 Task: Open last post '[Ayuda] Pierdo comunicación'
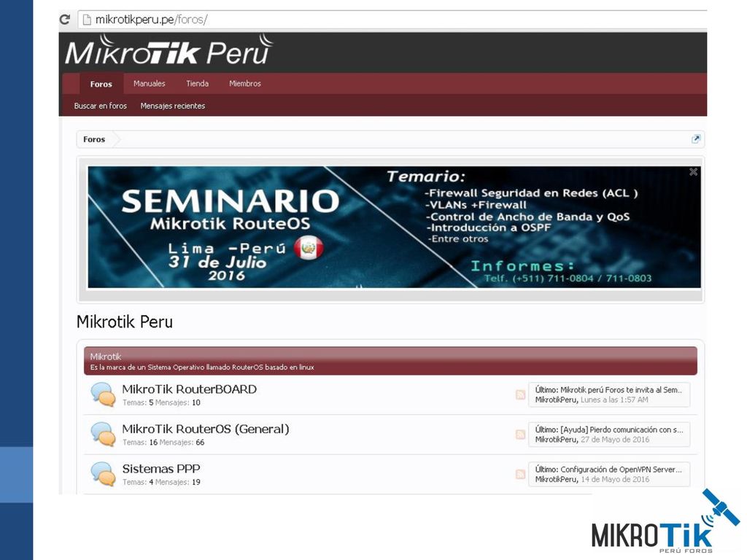tap(622, 429)
